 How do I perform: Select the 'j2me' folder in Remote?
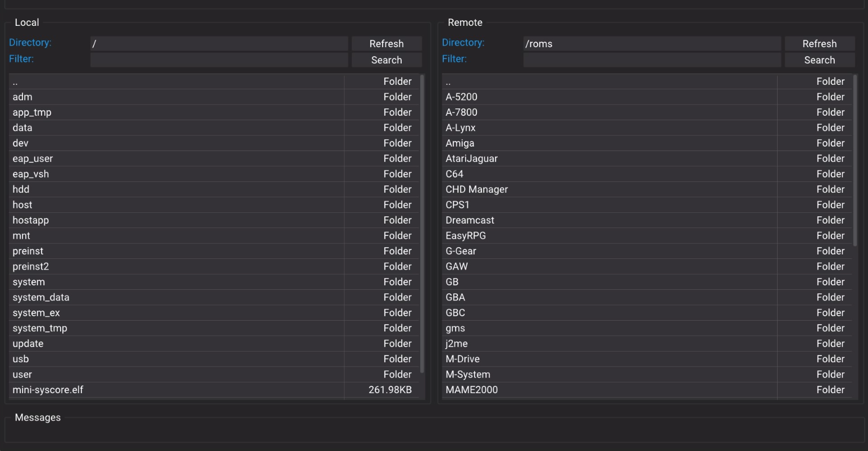click(647, 344)
